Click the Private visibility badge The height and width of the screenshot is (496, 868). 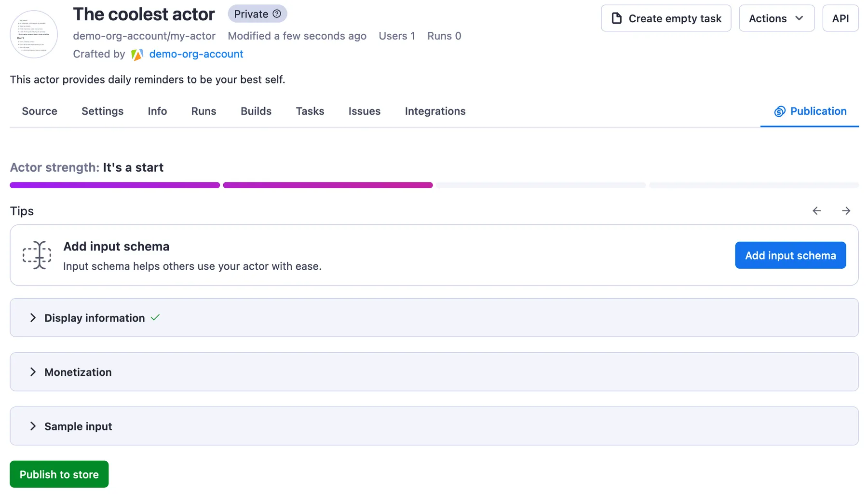coord(258,14)
